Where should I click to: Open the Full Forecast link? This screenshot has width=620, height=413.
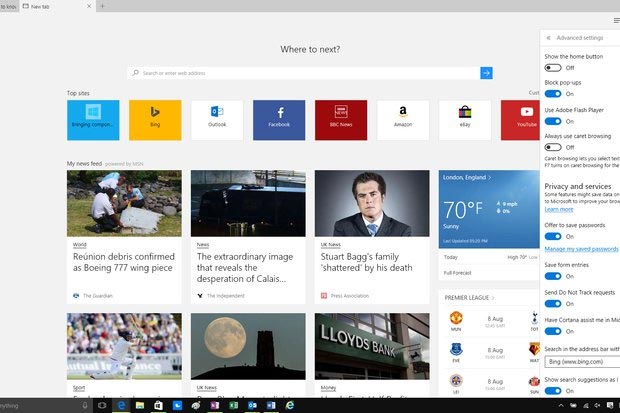(x=457, y=273)
